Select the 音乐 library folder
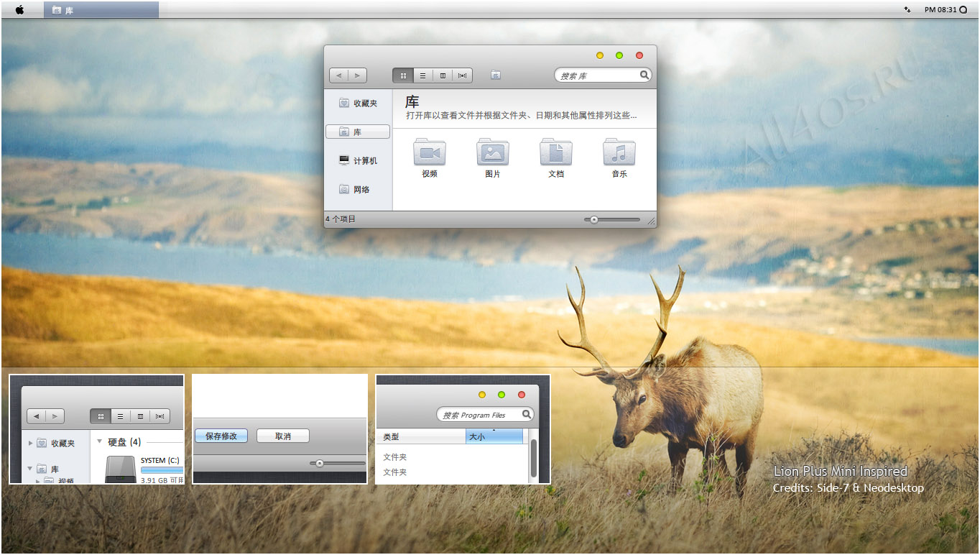 (x=619, y=157)
